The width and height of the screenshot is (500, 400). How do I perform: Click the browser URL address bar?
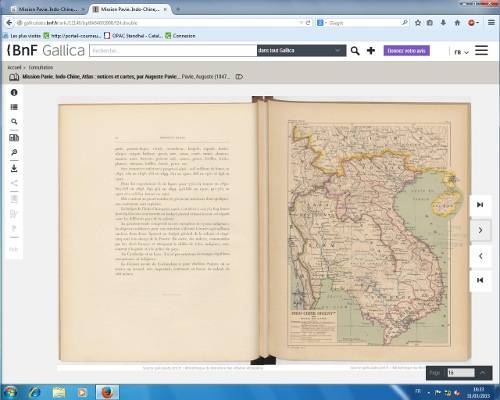157,23
